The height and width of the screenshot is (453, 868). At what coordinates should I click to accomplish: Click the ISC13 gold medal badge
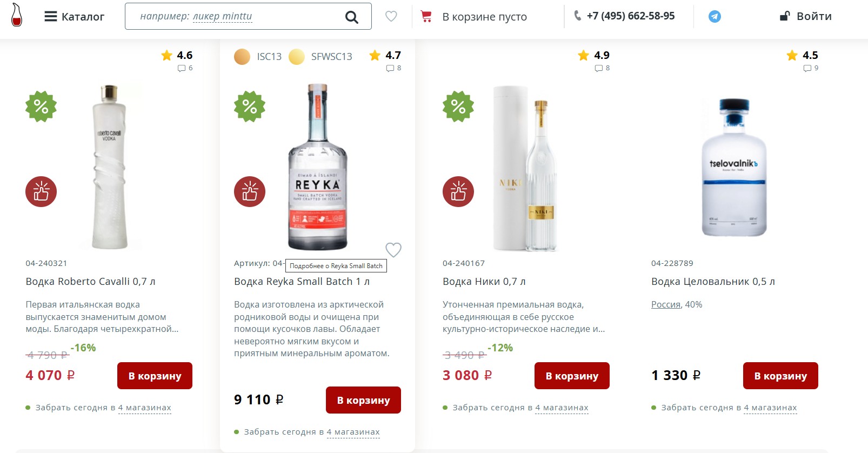[242, 56]
